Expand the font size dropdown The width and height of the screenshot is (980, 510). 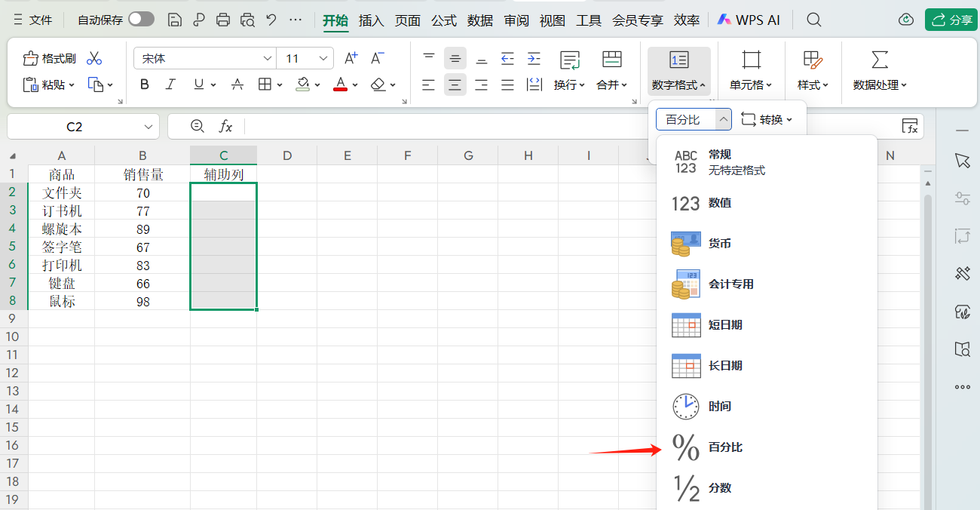tap(324, 59)
